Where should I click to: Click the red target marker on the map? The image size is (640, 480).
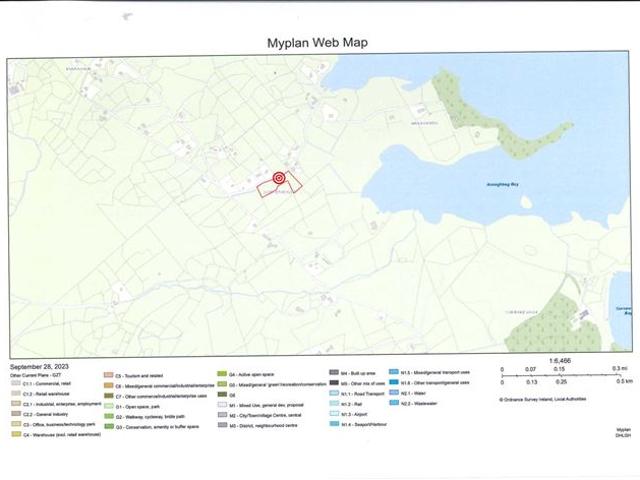tap(279, 178)
